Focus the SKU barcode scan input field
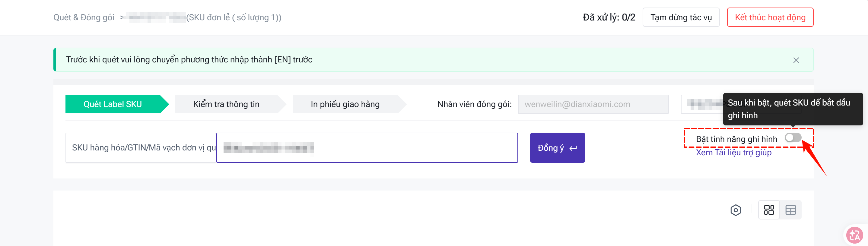Screen dimensions: 868x246 (x=367, y=148)
